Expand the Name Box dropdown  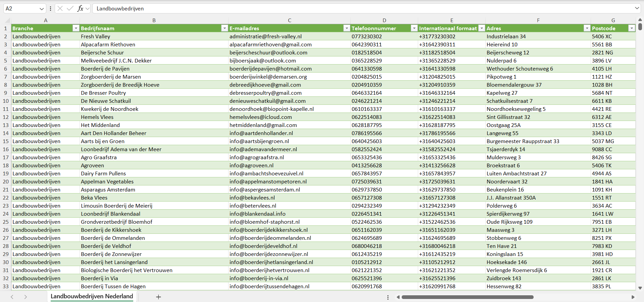click(42, 8)
